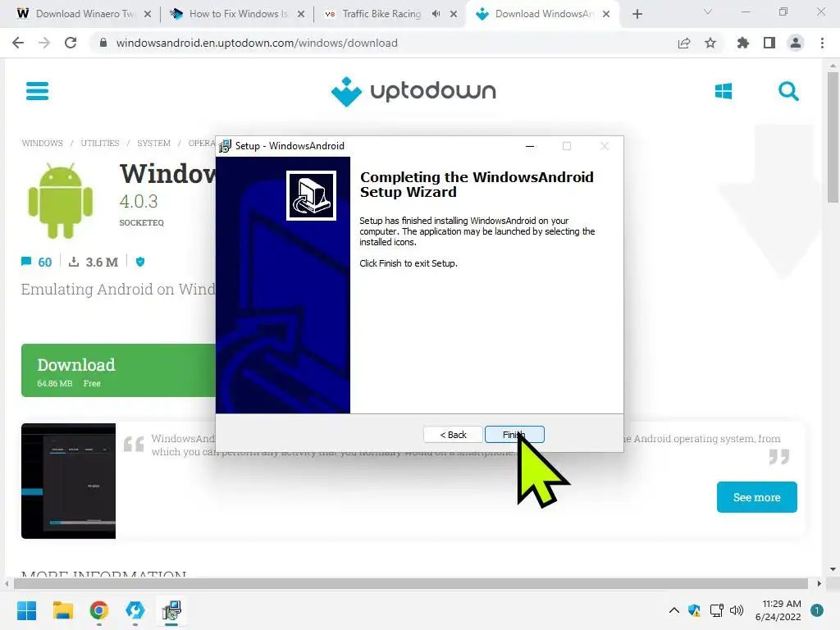
Task: Close the How to Fix Windows tab
Action: coord(301,14)
